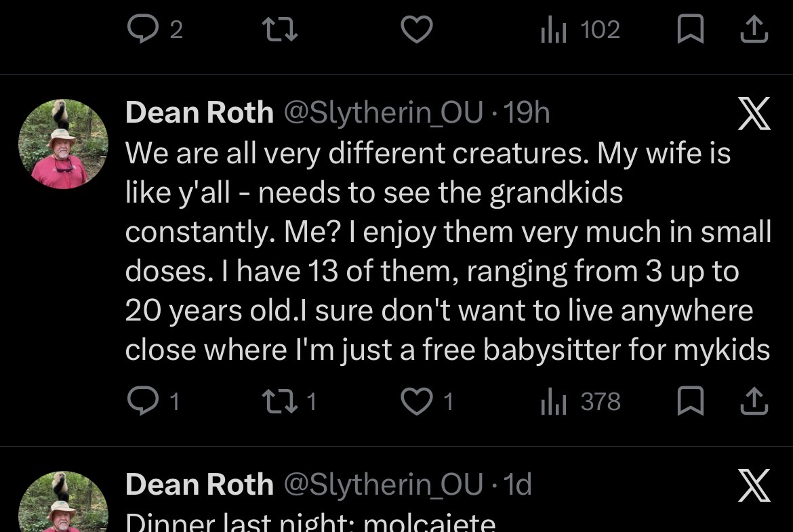This screenshot has width=793, height=532.
Task: Like the grandkids tweet
Action: pos(416,402)
